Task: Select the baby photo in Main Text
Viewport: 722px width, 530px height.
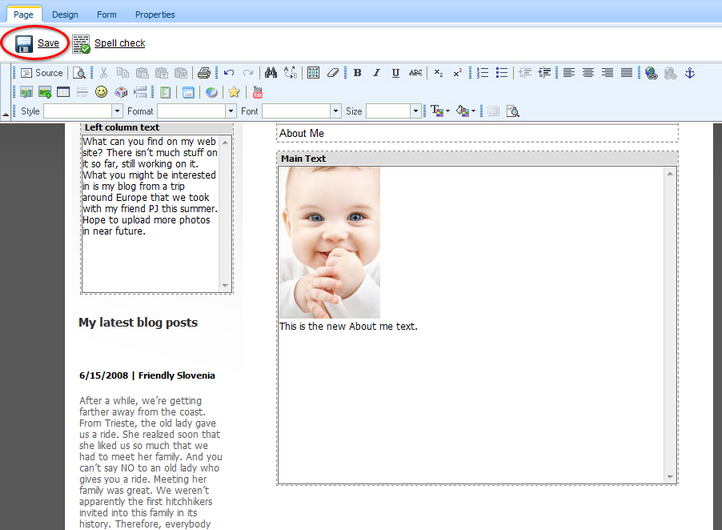Action: (x=330, y=243)
